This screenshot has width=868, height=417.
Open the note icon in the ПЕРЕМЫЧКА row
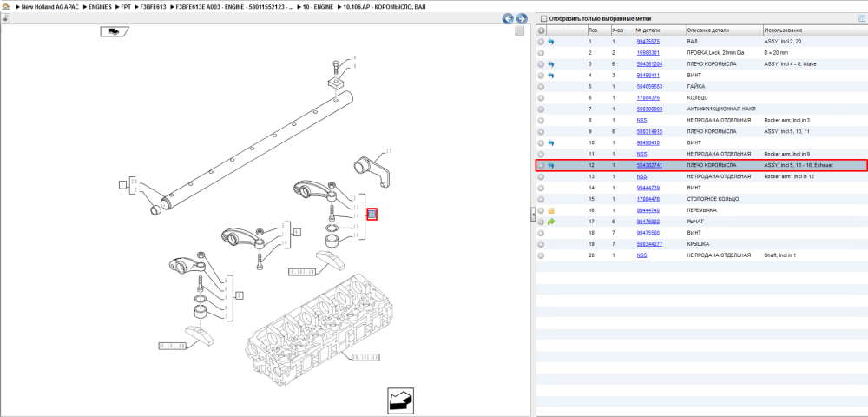tap(551, 210)
